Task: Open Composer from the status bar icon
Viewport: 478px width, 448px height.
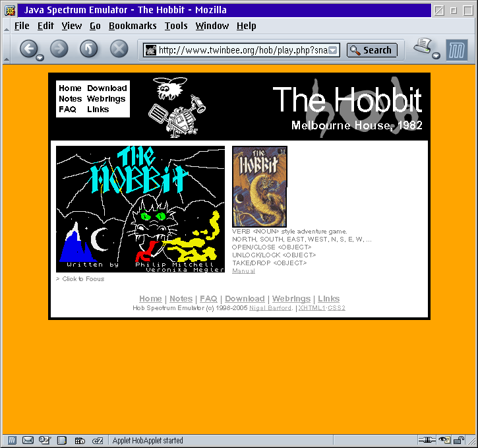Action: pyautogui.click(x=45, y=440)
